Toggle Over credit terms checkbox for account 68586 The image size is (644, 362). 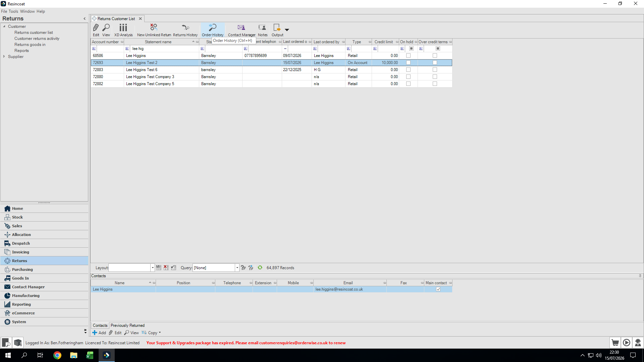pos(435,56)
